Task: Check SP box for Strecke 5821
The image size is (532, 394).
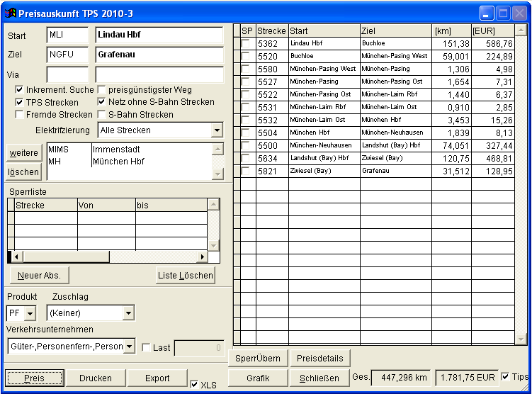Action: [x=246, y=171]
